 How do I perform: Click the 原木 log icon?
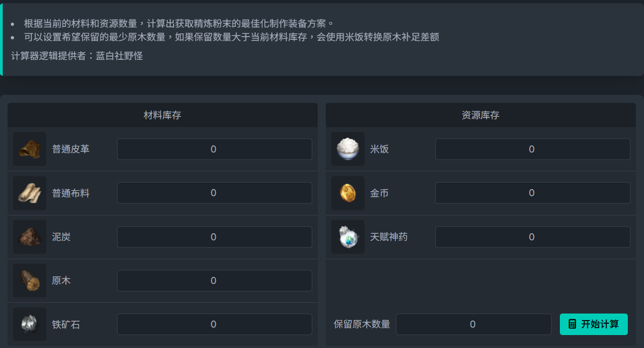tap(30, 281)
